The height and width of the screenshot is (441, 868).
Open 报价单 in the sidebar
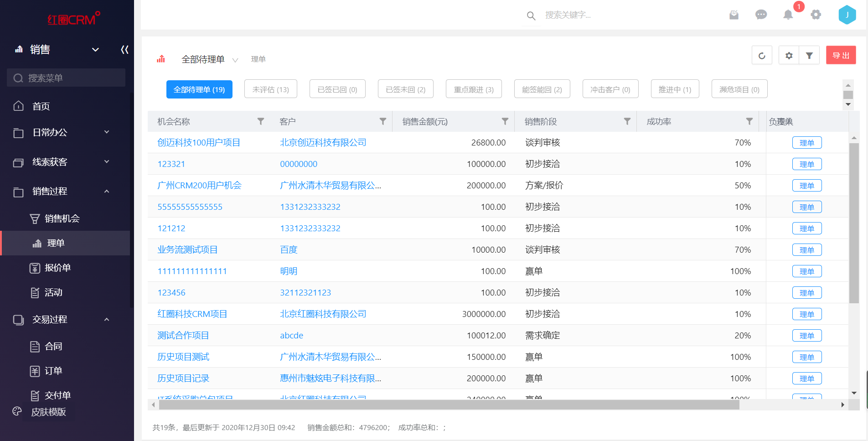coord(57,268)
